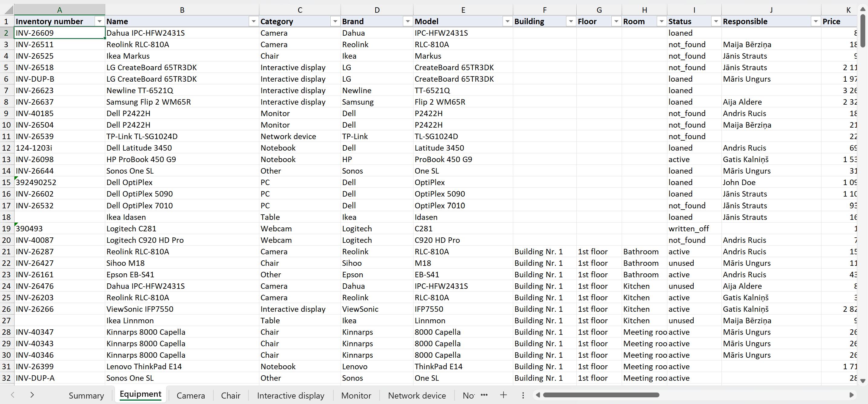Select column J header

tap(771, 10)
